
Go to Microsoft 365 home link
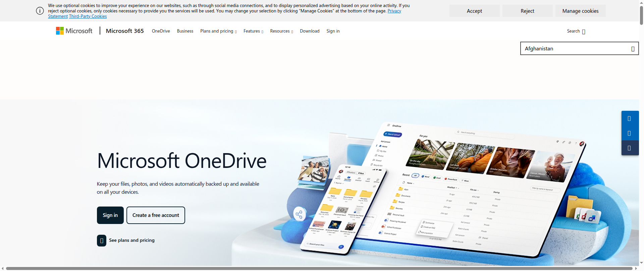click(x=125, y=31)
